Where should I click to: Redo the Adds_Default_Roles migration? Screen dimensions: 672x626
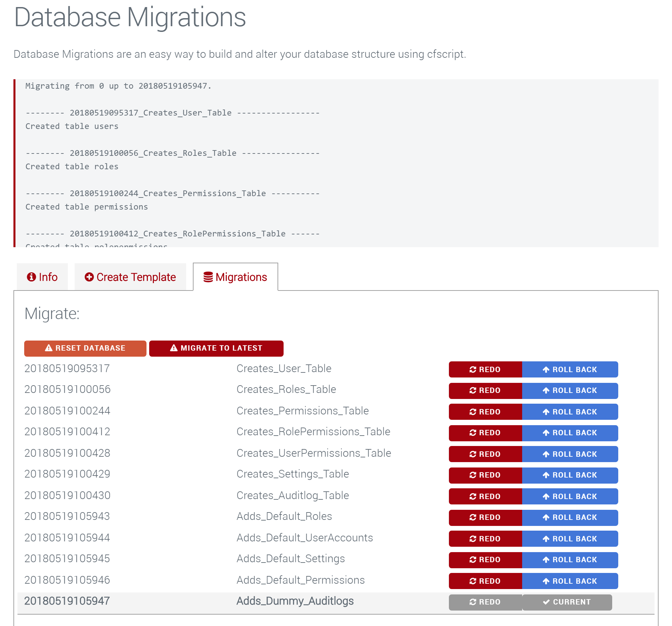click(x=486, y=517)
